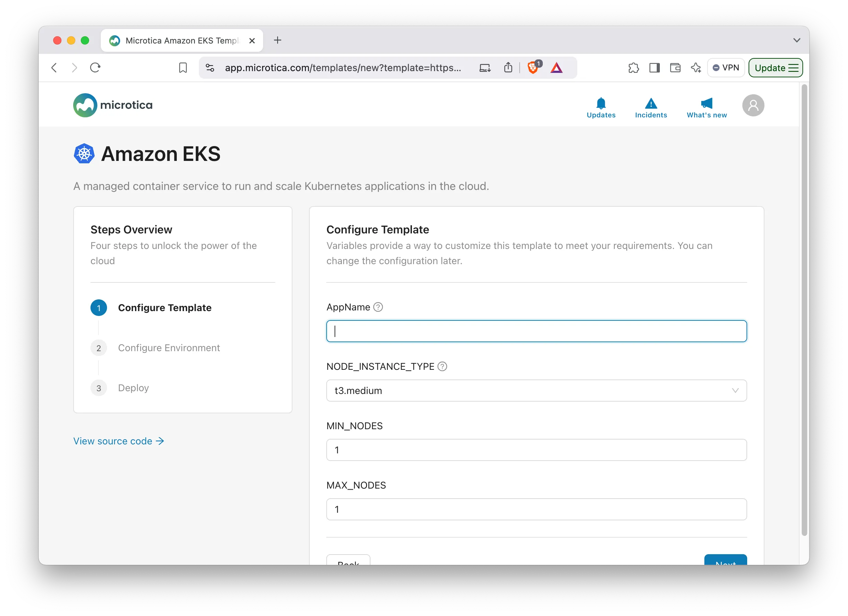Open the View source code link
Viewport: 848px width, 616px height.
click(118, 441)
